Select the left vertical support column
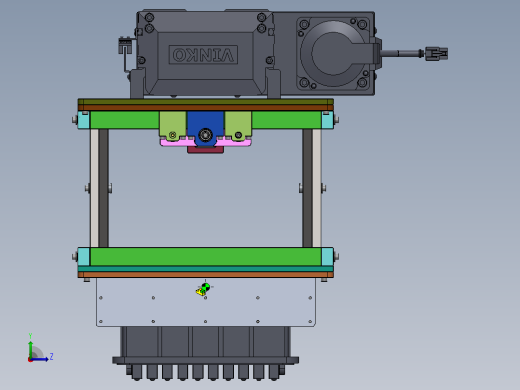The width and height of the screenshot is (520, 390). [x=99, y=188]
